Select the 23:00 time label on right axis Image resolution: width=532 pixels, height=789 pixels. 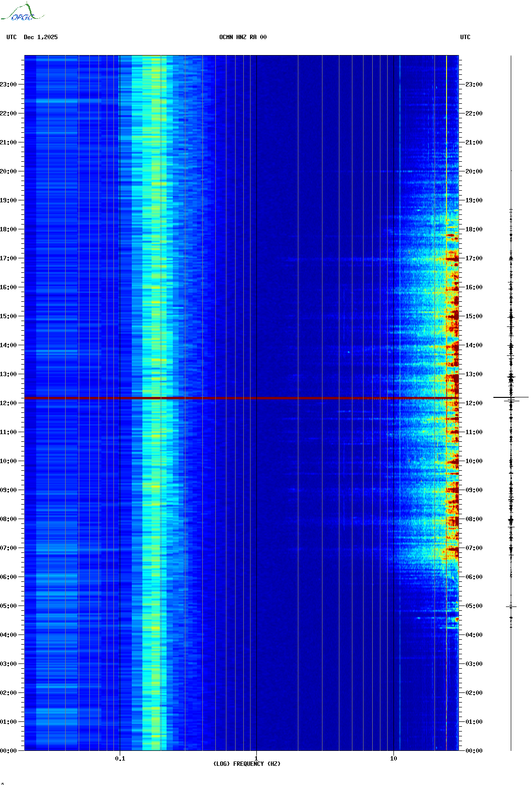click(474, 85)
